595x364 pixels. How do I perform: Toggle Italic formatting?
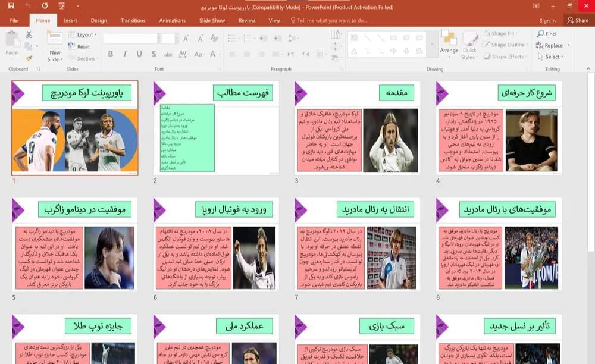125,54
